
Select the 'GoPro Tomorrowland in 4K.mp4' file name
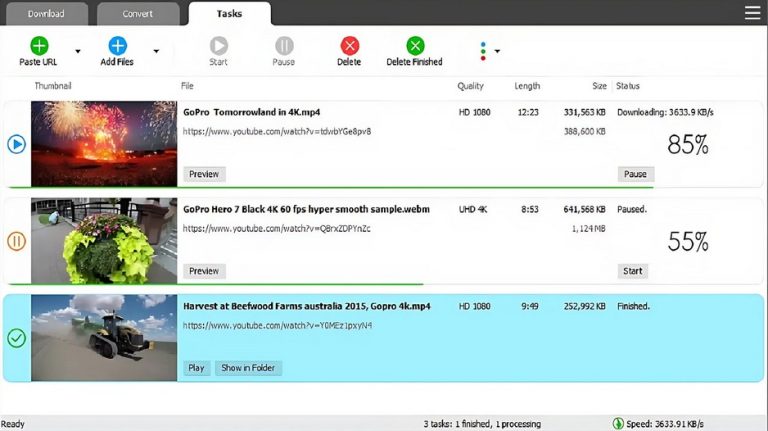click(252, 112)
